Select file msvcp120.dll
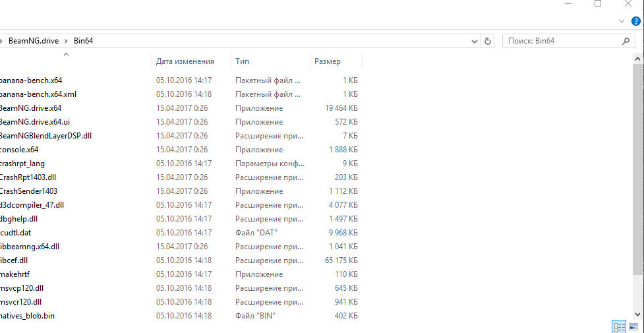644x333 pixels. tap(20, 288)
